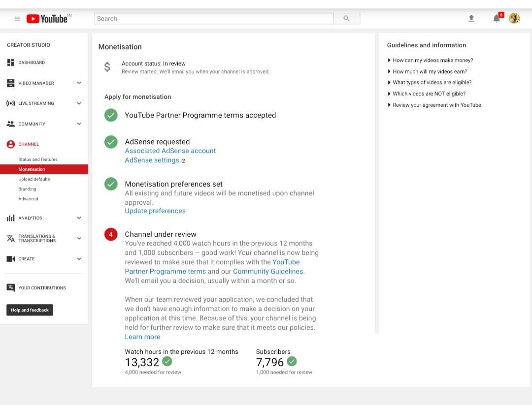Click the green check next to 13,332
532x405 pixels.
tap(167, 361)
